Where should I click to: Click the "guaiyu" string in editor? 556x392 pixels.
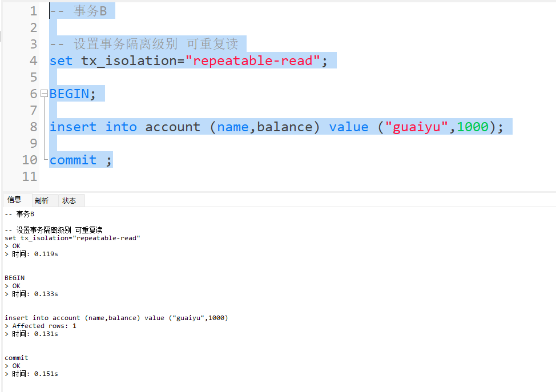click(417, 127)
